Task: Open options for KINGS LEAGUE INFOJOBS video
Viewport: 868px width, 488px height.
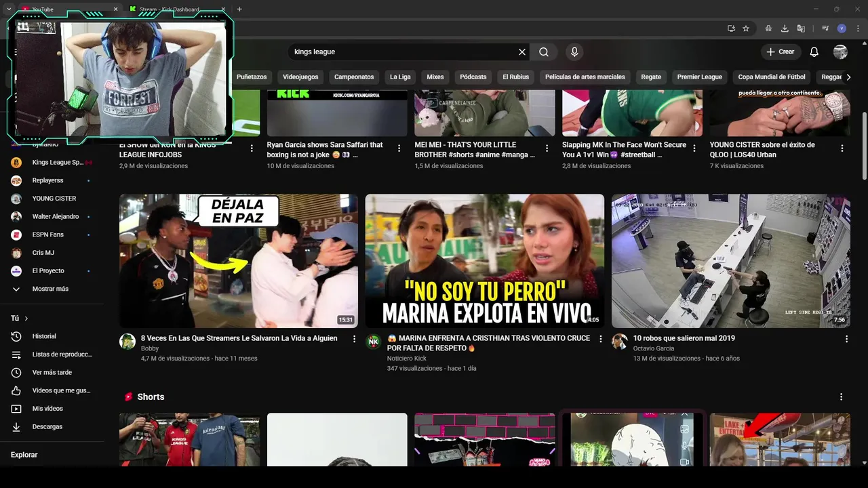Action: pos(252,148)
